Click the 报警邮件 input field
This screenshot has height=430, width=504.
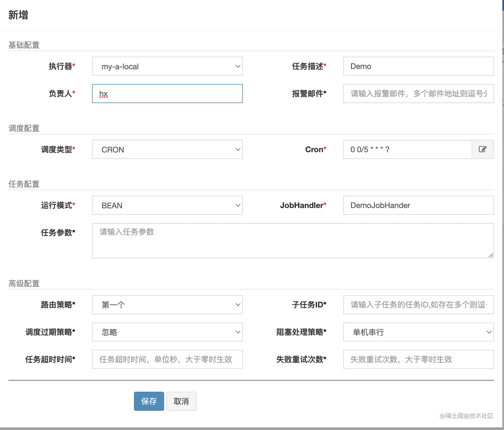tap(418, 93)
